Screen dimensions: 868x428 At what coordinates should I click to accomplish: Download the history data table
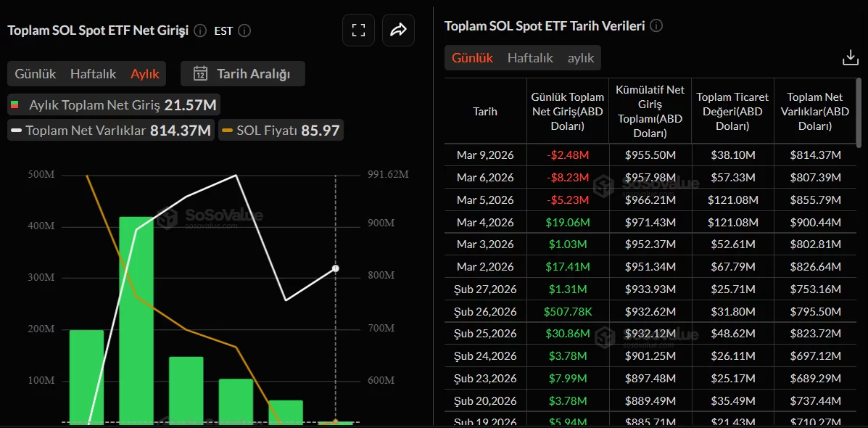tap(850, 57)
